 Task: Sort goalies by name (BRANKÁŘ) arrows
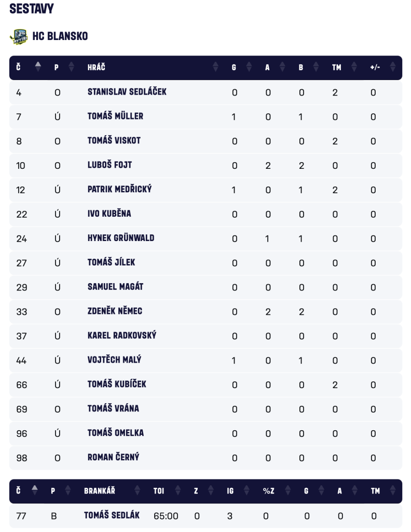[x=138, y=491]
